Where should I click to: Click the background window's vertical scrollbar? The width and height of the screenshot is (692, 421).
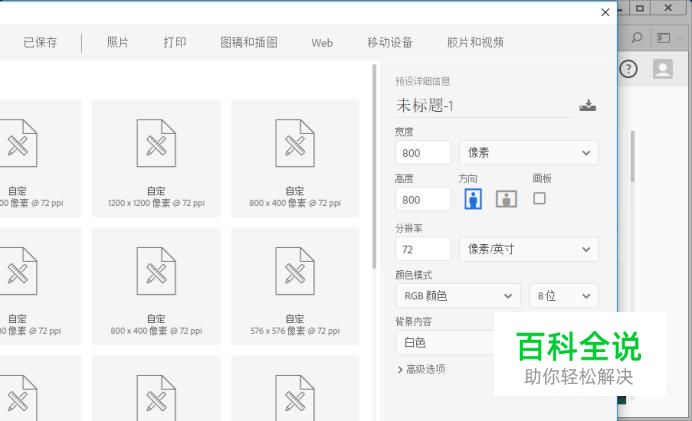point(633,156)
